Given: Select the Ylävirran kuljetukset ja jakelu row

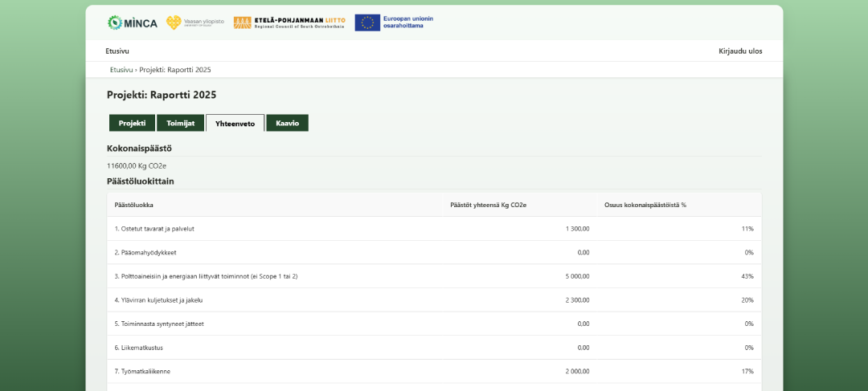Looking at the screenshot, I should pyautogui.click(x=159, y=300).
